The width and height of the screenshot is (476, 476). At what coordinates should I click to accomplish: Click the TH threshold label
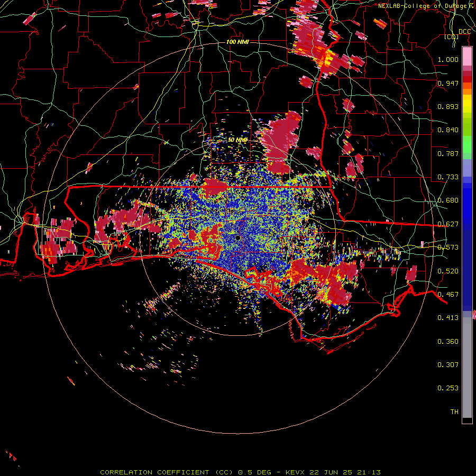click(x=454, y=412)
